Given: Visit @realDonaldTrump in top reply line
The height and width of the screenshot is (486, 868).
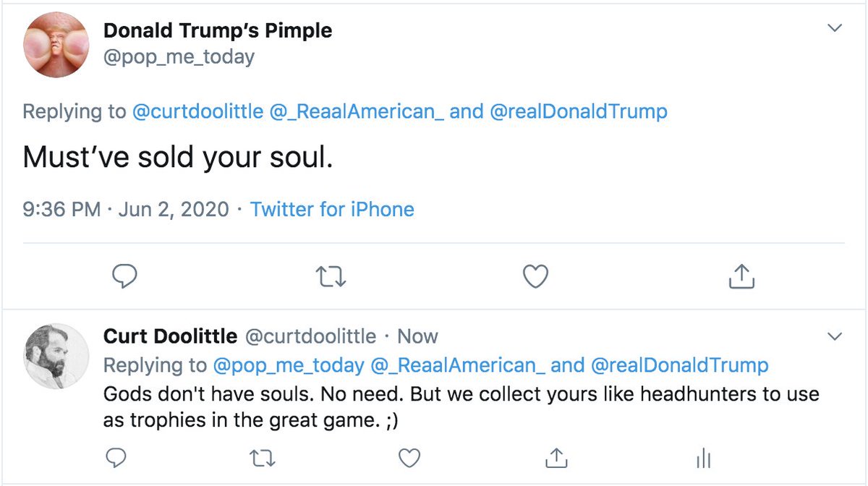Looking at the screenshot, I should click(578, 112).
